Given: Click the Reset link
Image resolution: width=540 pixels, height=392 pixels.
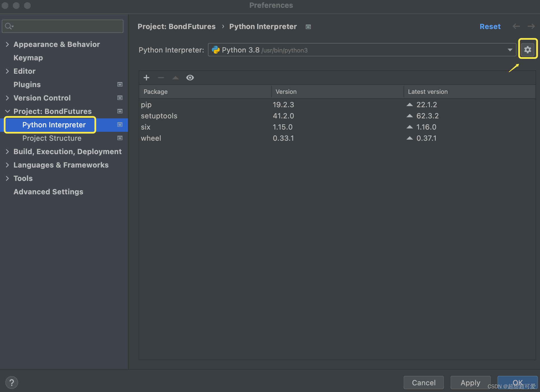Looking at the screenshot, I should (x=490, y=27).
